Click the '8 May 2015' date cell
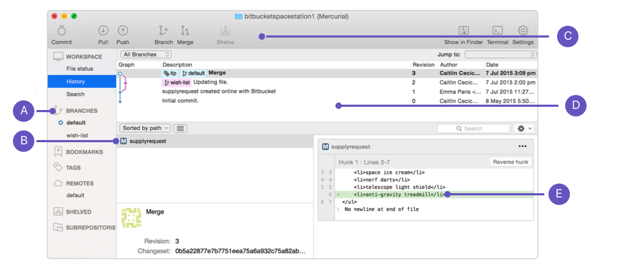Screen dimensions: 644x271 pos(510,100)
